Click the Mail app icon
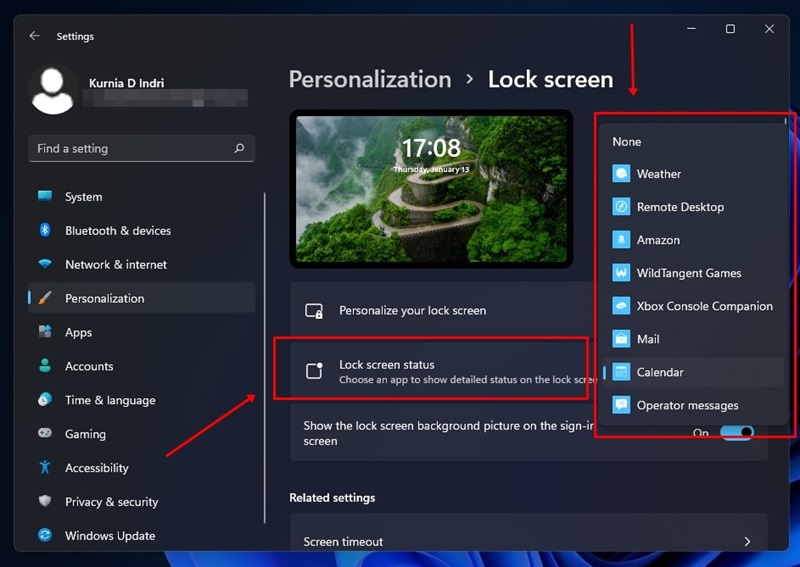Viewport: 800px width, 567px height. point(621,339)
